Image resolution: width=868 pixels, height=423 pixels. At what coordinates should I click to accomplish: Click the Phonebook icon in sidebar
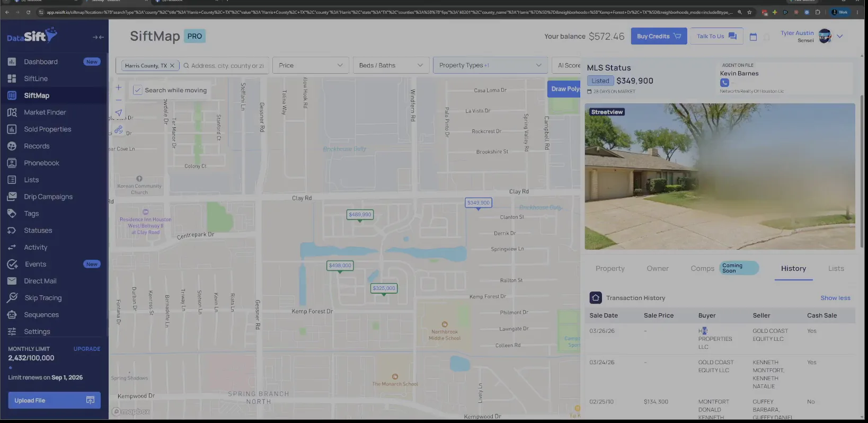(x=12, y=163)
